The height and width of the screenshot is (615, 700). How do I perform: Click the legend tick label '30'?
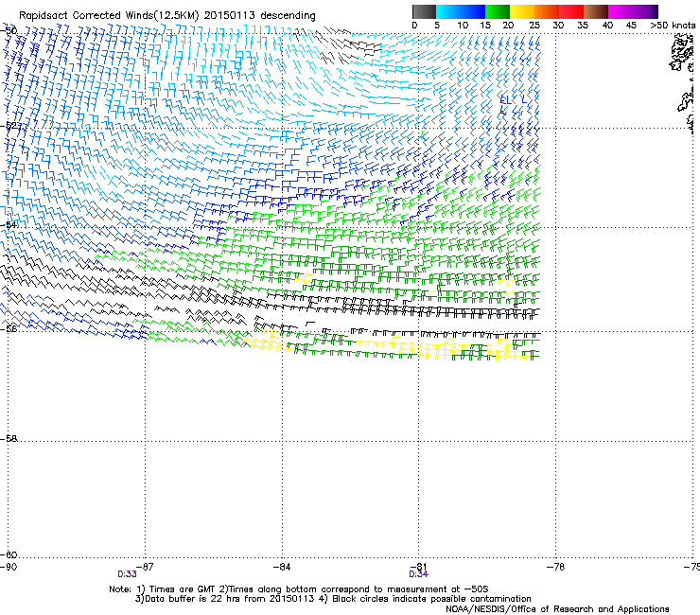pyautogui.click(x=558, y=26)
